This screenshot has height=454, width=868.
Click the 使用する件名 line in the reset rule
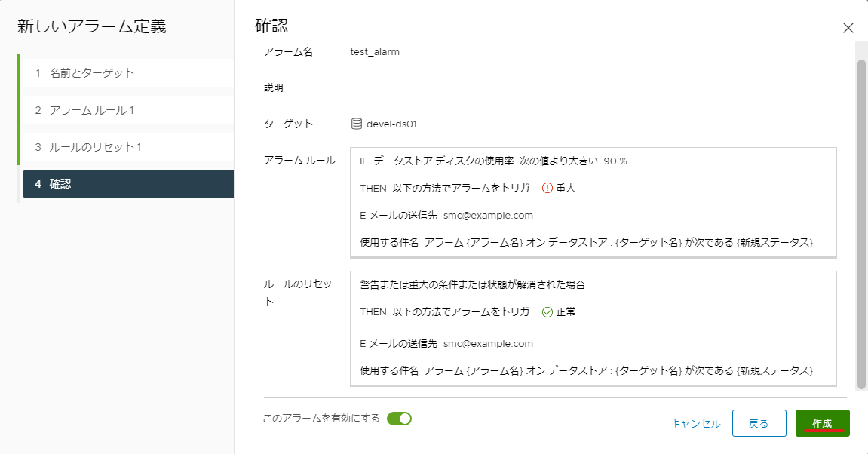point(586,370)
